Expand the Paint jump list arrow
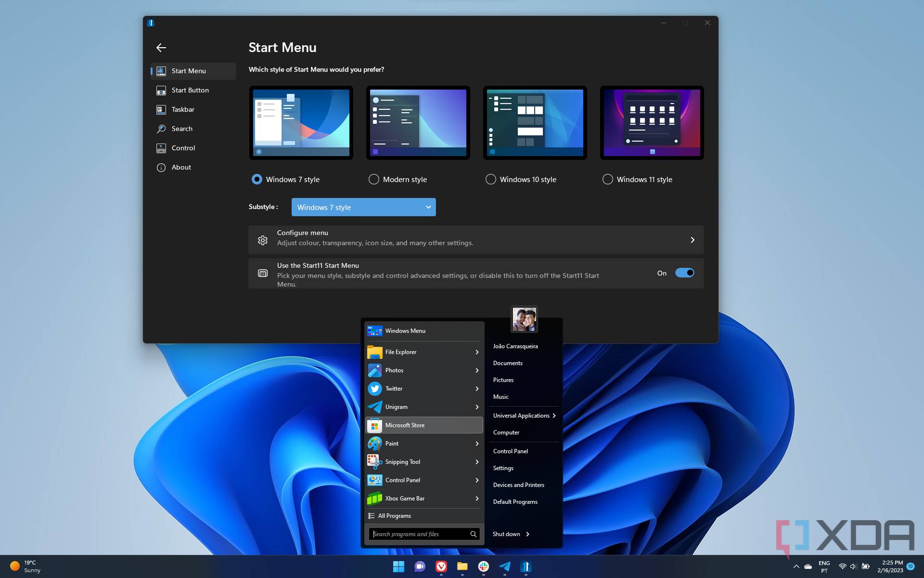Image resolution: width=924 pixels, height=578 pixels. 477,444
